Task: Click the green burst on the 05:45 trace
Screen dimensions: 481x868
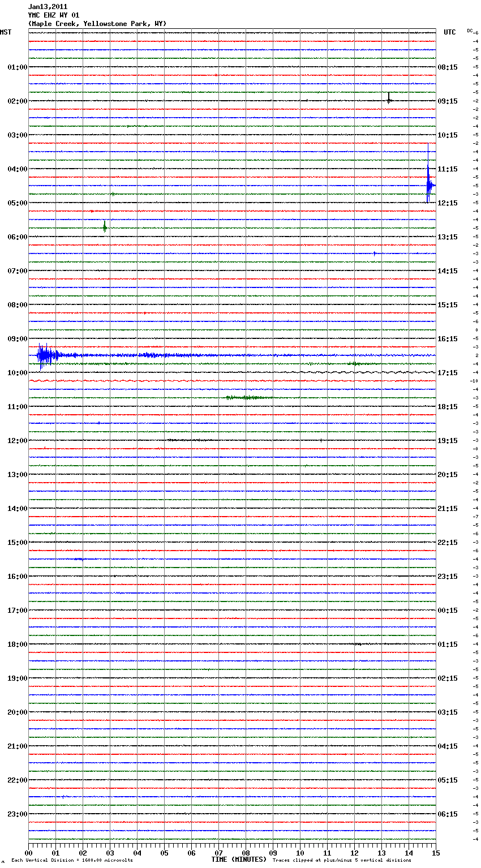Action: pyautogui.click(x=105, y=226)
